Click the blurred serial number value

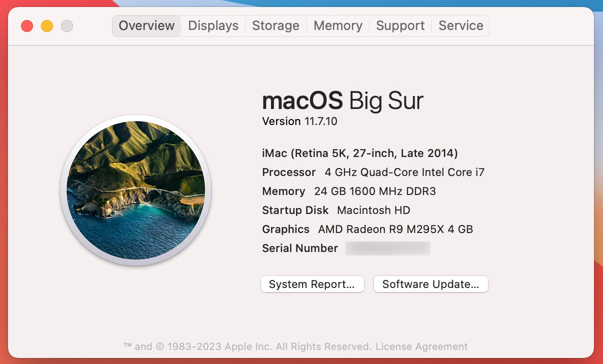point(388,248)
